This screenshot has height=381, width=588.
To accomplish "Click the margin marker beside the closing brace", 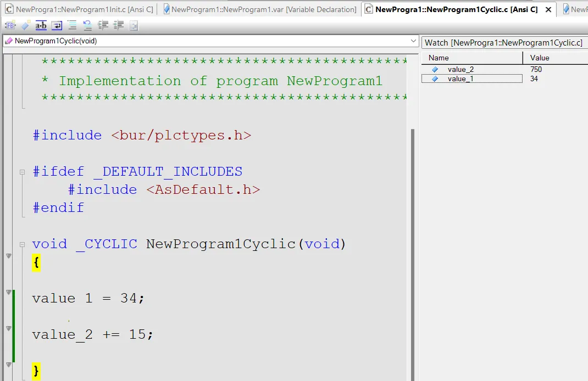I will point(9,364).
